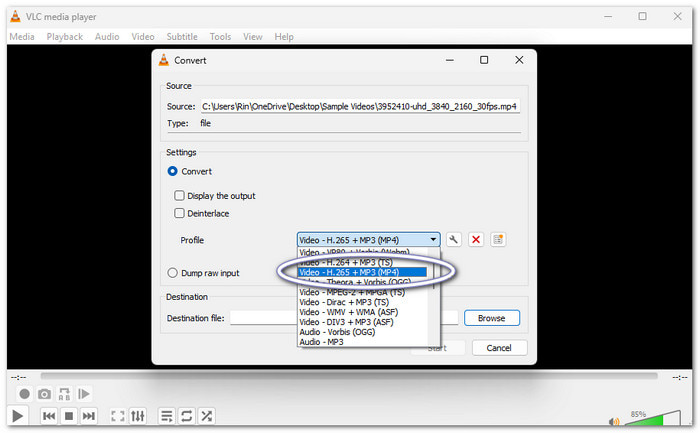
Task: Open the View menu
Action: 253,37
